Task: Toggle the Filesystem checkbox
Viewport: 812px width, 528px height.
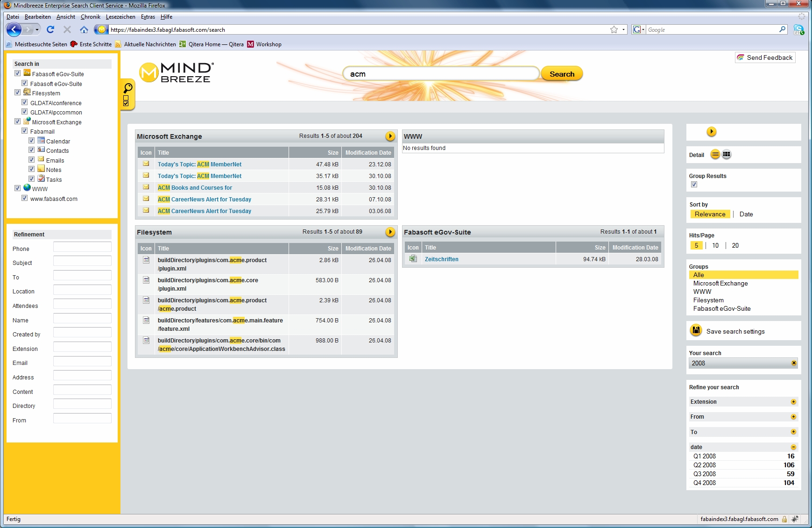Action: tap(17, 93)
